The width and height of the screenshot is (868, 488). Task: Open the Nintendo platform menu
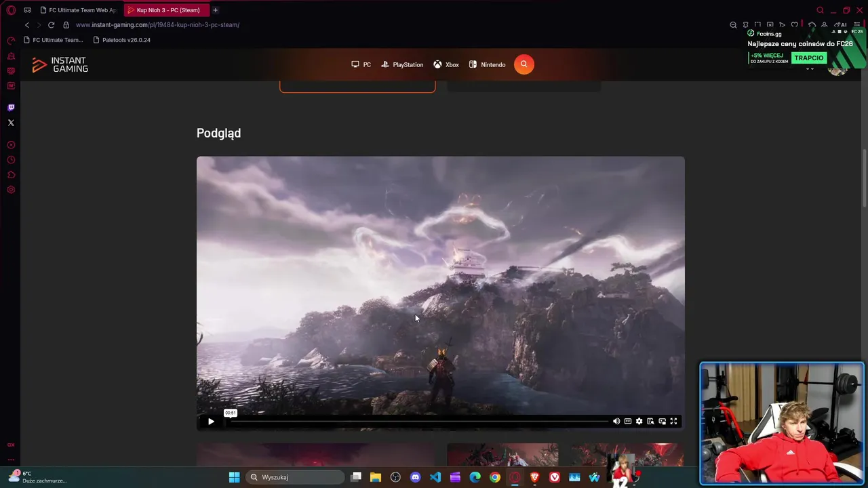click(487, 64)
